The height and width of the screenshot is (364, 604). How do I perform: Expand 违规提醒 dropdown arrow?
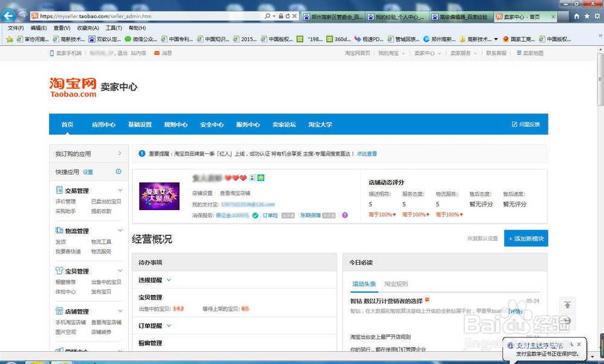pos(169,279)
